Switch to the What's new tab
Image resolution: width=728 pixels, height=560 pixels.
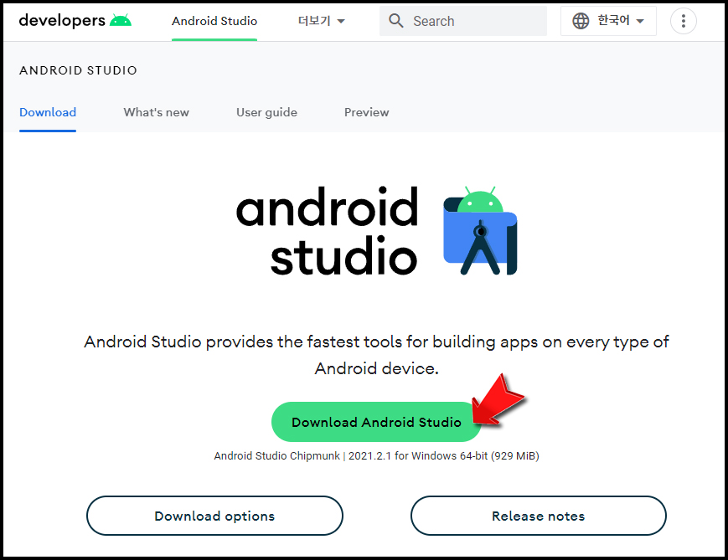[x=156, y=112]
